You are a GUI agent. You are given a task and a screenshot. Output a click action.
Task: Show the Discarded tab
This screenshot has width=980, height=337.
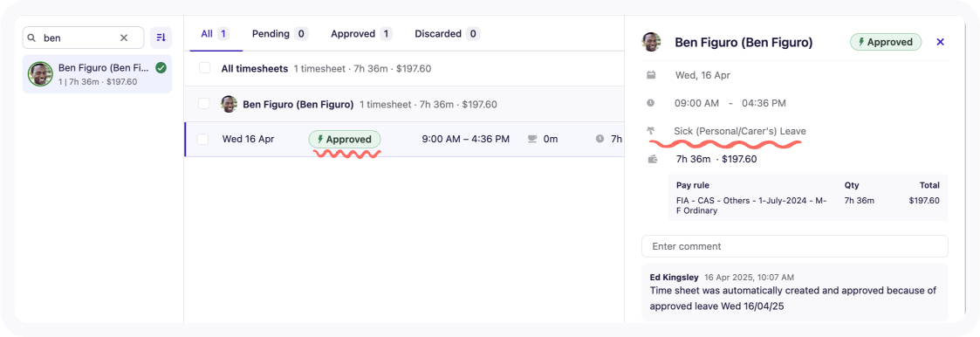pyautogui.click(x=447, y=34)
